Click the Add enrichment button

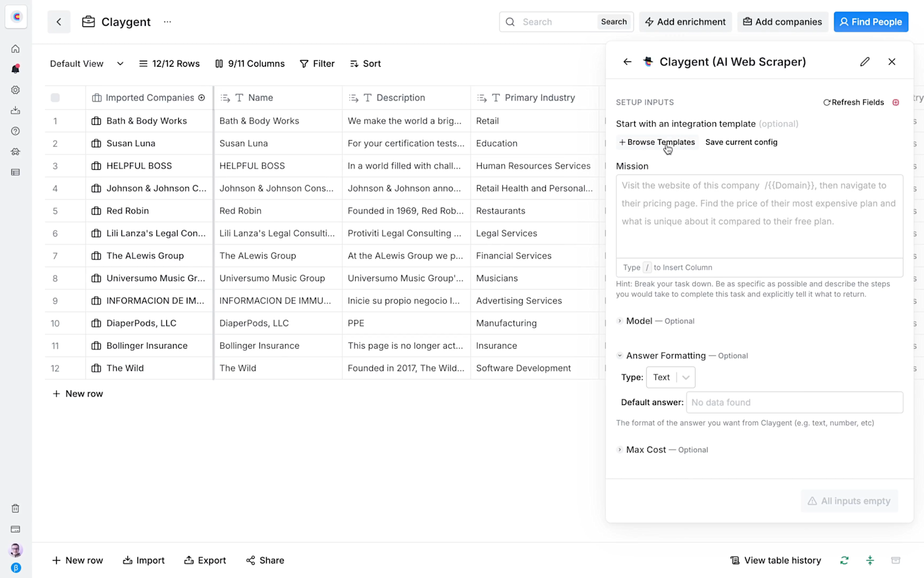click(x=685, y=22)
